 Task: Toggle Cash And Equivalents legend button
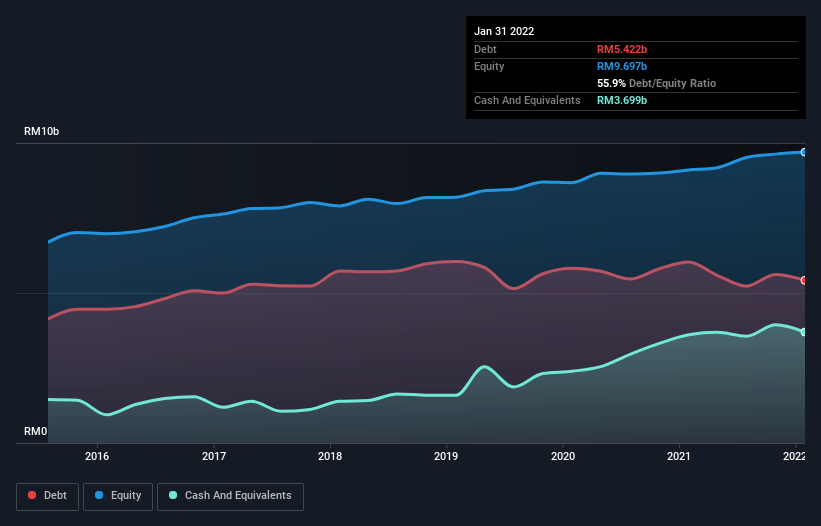[230, 496]
